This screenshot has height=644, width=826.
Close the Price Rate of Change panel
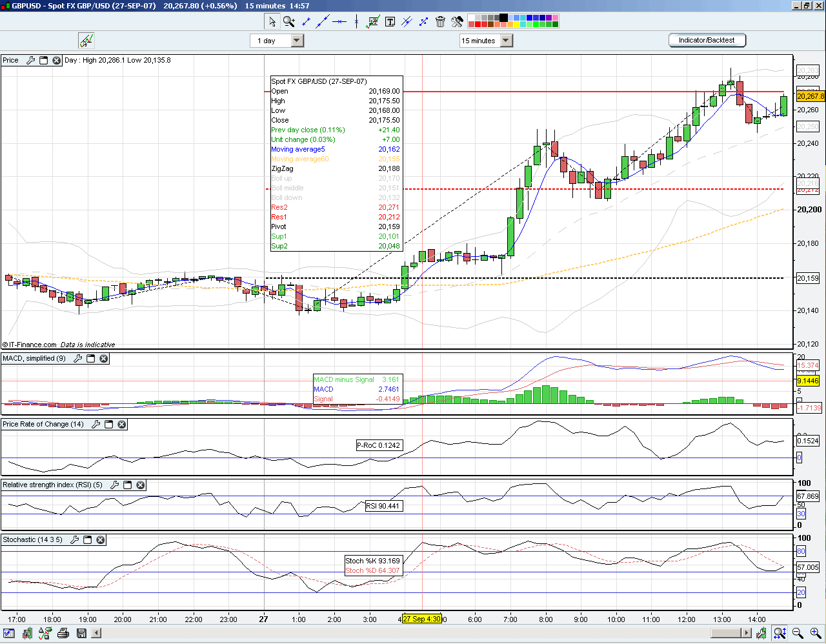pyautogui.click(x=122, y=424)
